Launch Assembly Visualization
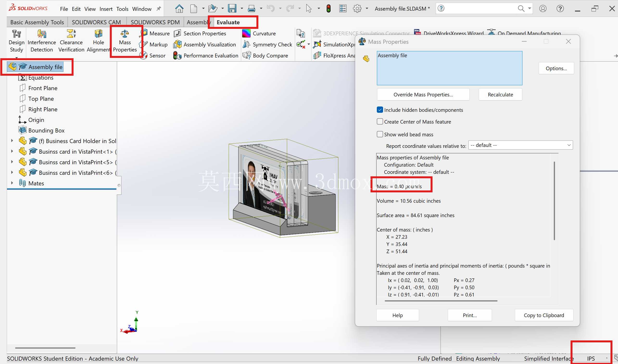Image resolution: width=618 pixels, height=364 pixels. click(205, 44)
